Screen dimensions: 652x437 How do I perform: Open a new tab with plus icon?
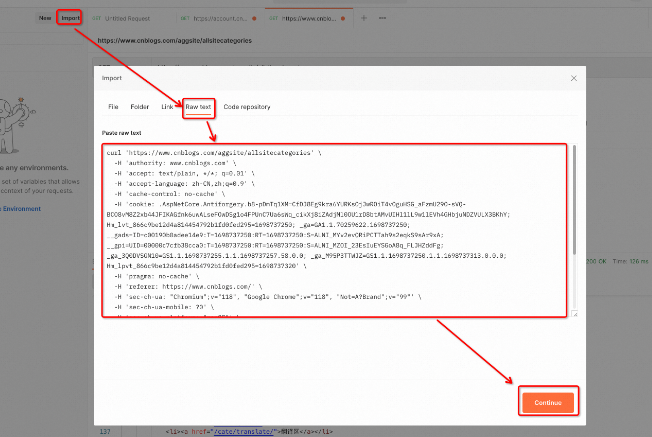(x=363, y=18)
